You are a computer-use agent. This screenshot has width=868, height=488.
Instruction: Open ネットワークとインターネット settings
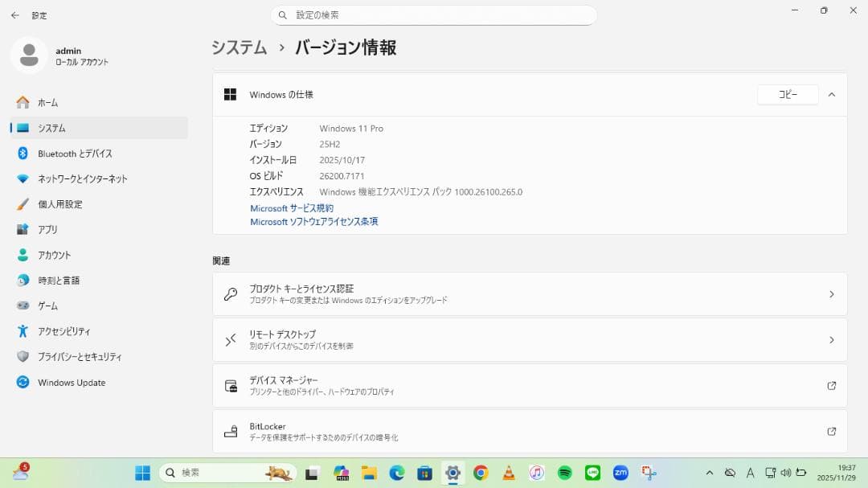pos(100,179)
